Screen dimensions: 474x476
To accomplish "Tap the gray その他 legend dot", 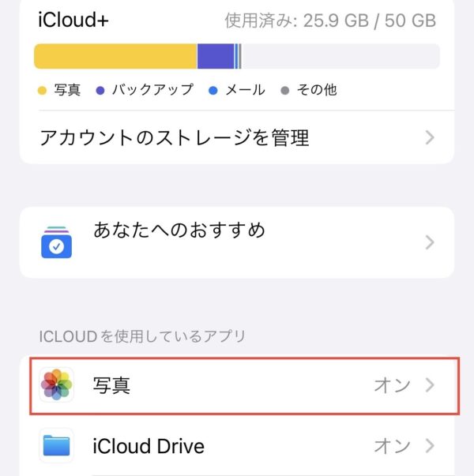I will tap(285, 91).
